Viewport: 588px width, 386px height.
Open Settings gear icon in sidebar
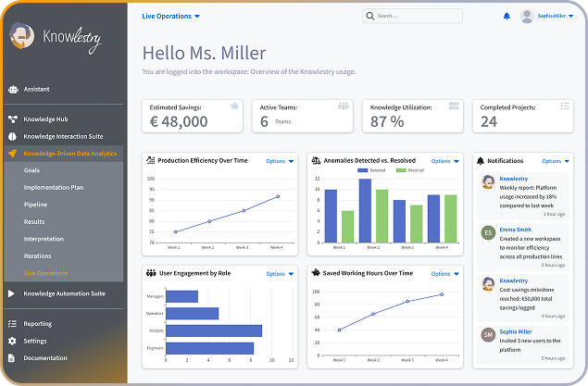pyautogui.click(x=13, y=341)
